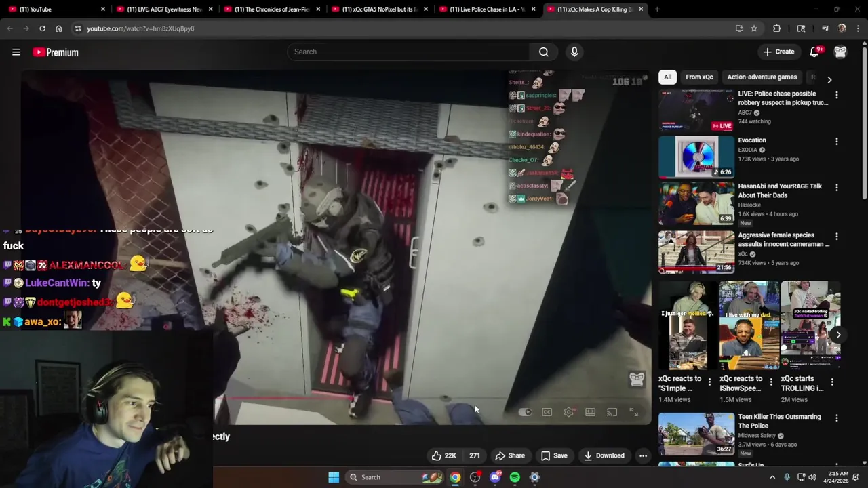The height and width of the screenshot is (488, 868).
Task: Select the From xQc filter chip
Action: pyautogui.click(x=699, y=77)
